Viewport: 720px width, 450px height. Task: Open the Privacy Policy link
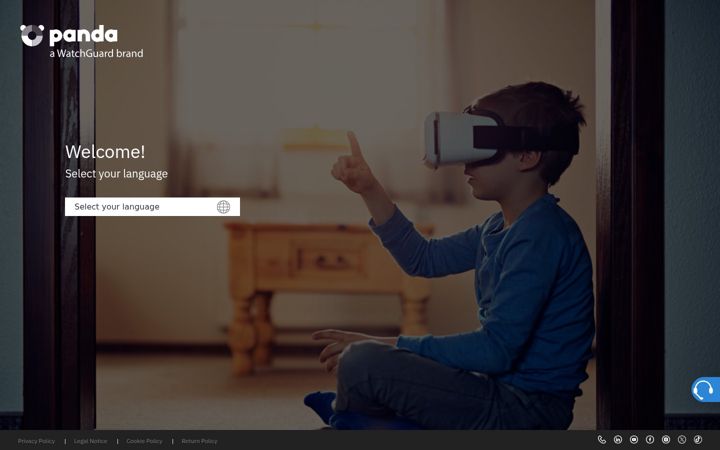(36, 441)
